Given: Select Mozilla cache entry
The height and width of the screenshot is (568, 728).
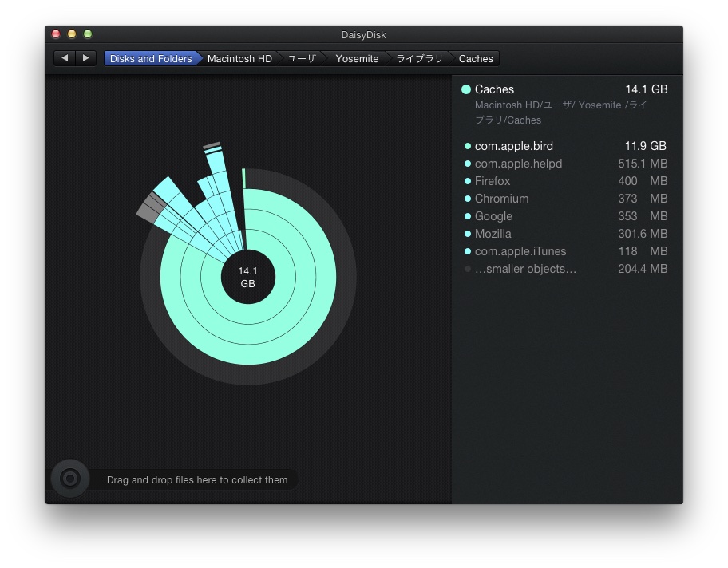Looking at the screenshot, I should [x=565, y=234].
